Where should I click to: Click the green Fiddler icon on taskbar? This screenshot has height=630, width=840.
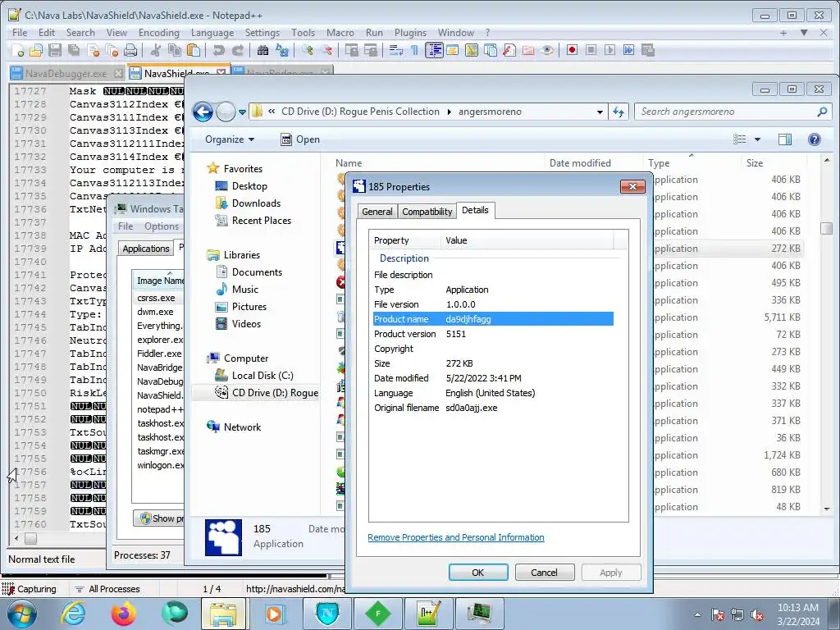click(378, 614)
